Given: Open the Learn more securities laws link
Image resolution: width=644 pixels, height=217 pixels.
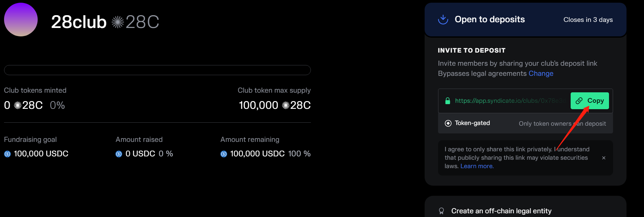Looking at the screenshot, I should pyautogui.click(x=477, y=166).
